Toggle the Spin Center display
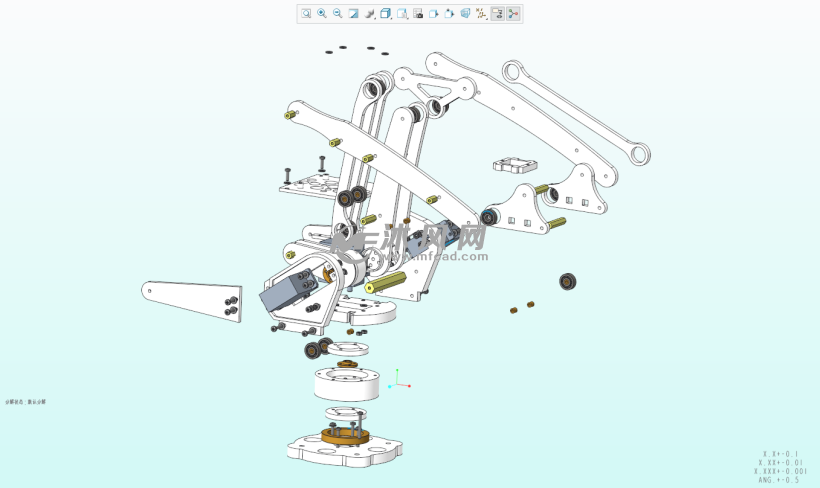820x488 pixels. click(x=513, y=14)
